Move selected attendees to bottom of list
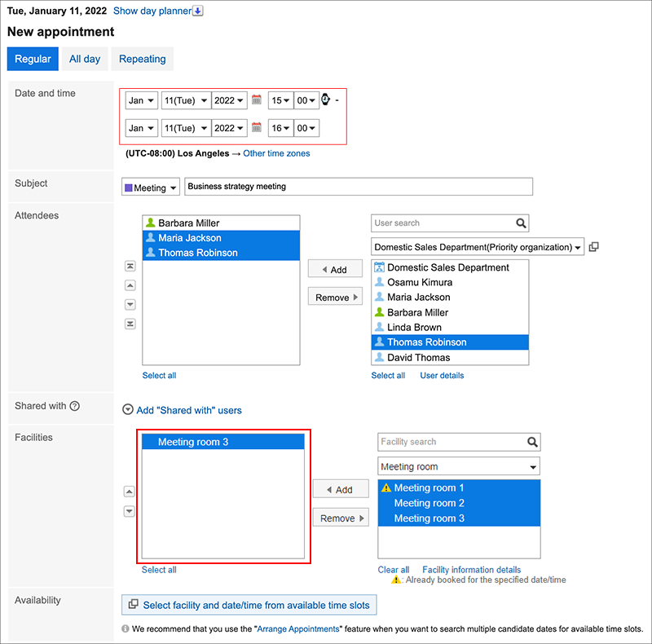The height and width of the screenshot is (644, 652). point(130,324)
